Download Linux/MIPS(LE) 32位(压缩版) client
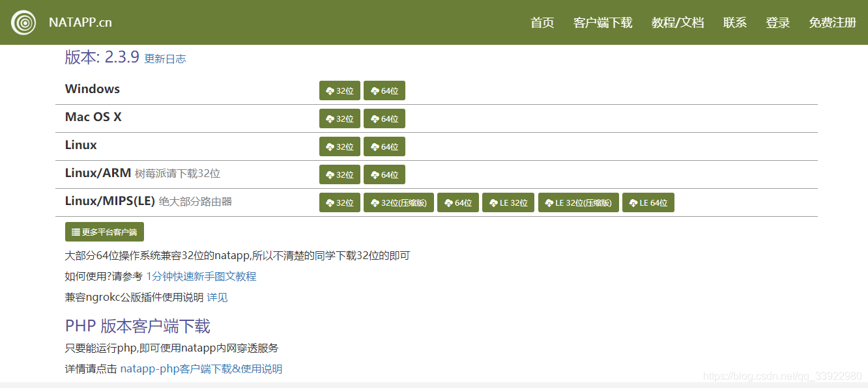This screenshot has width=868, height=388. pyautogui.click(x=399, y=202)
